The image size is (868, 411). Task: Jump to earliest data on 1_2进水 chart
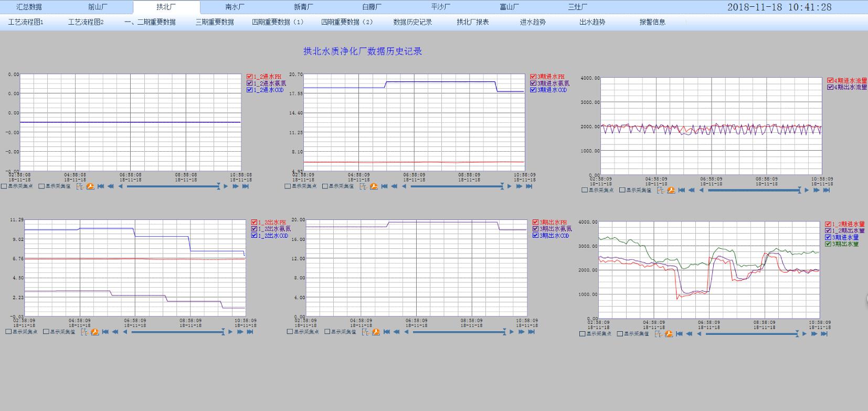point(101,186)
